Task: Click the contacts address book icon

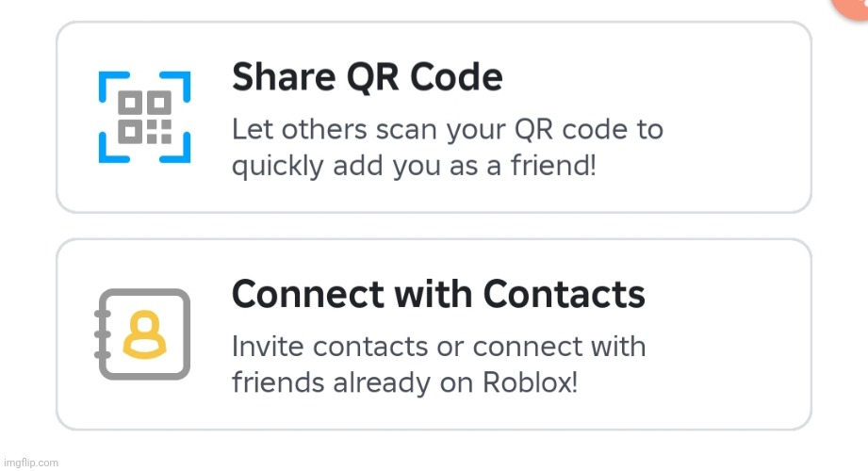Action: pyautogui.click(x=142, y=333)
